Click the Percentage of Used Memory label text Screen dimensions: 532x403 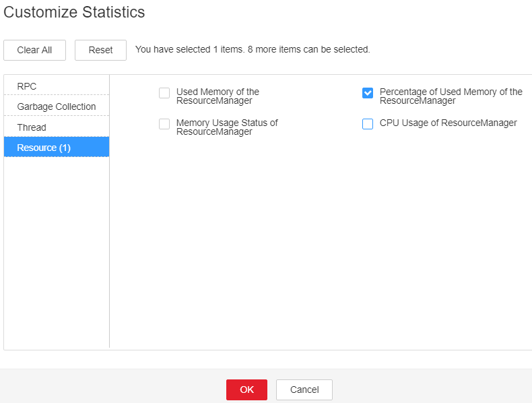pos(451,96)
